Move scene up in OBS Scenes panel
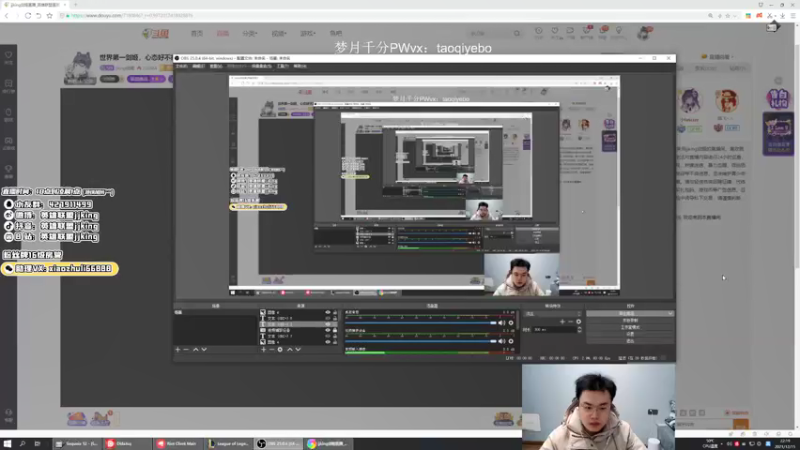This screenshot has height=450, width=800. pyautogui.click(x=195, y=349)
